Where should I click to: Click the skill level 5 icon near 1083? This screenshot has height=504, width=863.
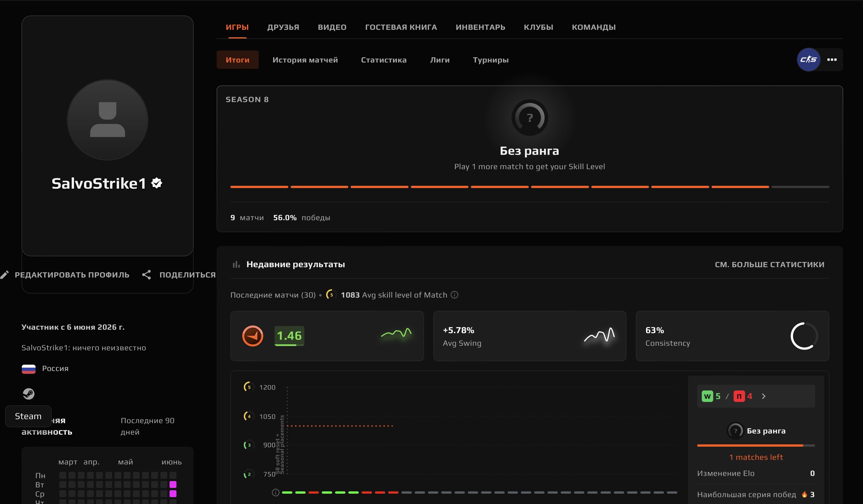pyautogui.click(x=331, y=295)
